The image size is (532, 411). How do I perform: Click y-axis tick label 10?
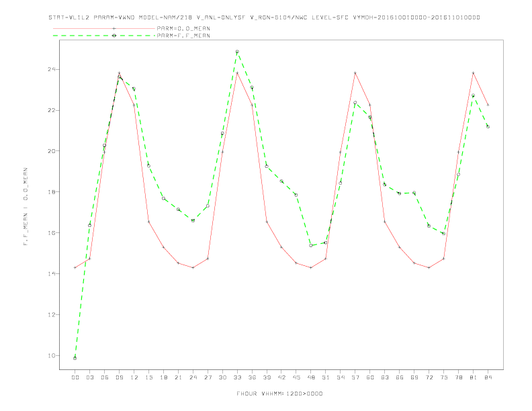[52, 356]
